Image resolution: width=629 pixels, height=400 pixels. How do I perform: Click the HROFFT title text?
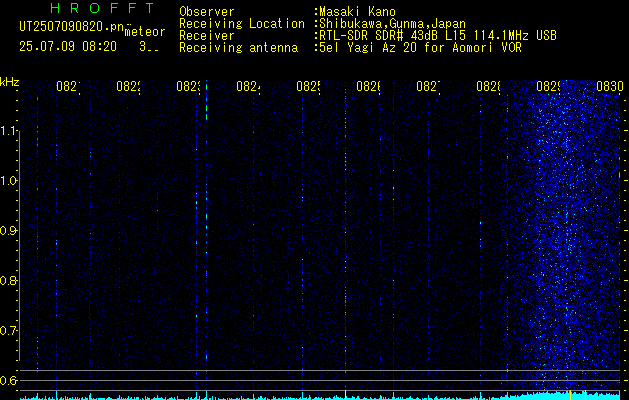click(103, 8)
